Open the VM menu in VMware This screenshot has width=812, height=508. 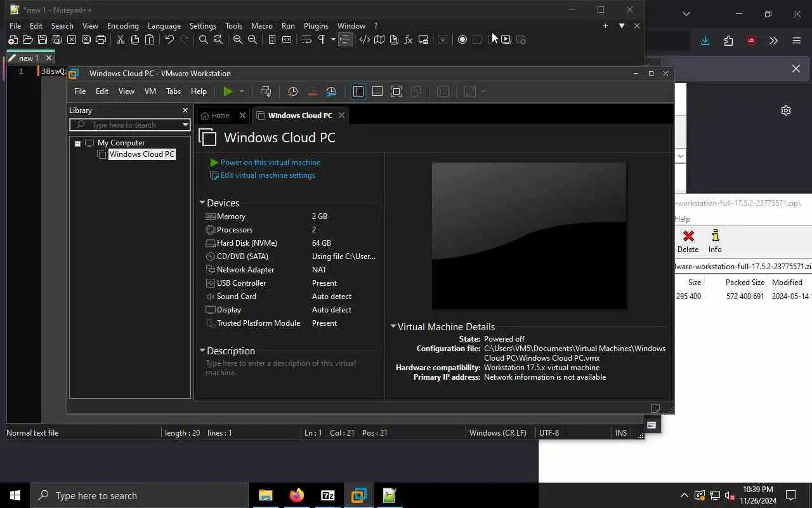(x=150, y=91)
